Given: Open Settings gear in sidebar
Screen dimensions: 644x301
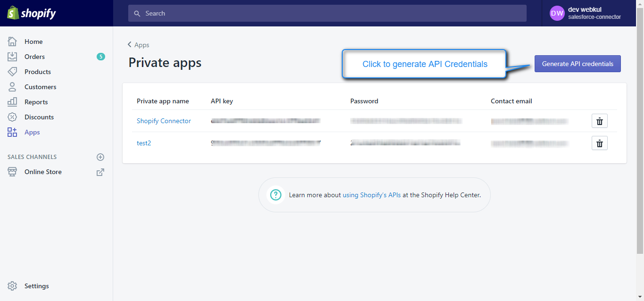Looking at the screenshot, I should click(x=12, y=286).
